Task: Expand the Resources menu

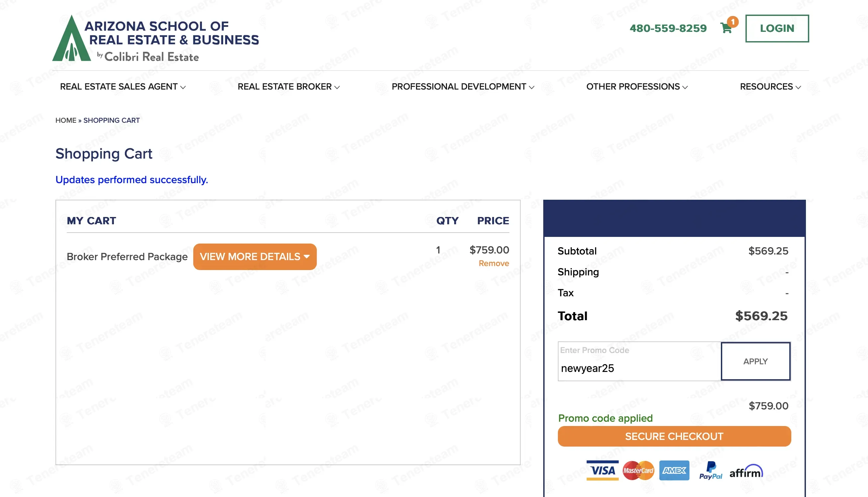Action: pyautogui.click(x=770, y=87)
